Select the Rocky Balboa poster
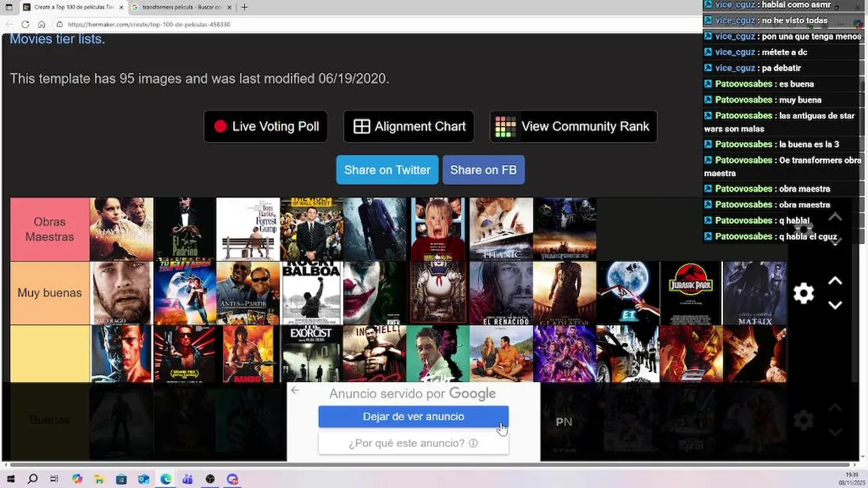The width and height of the screenshot is (868, 488). (311, 293)
